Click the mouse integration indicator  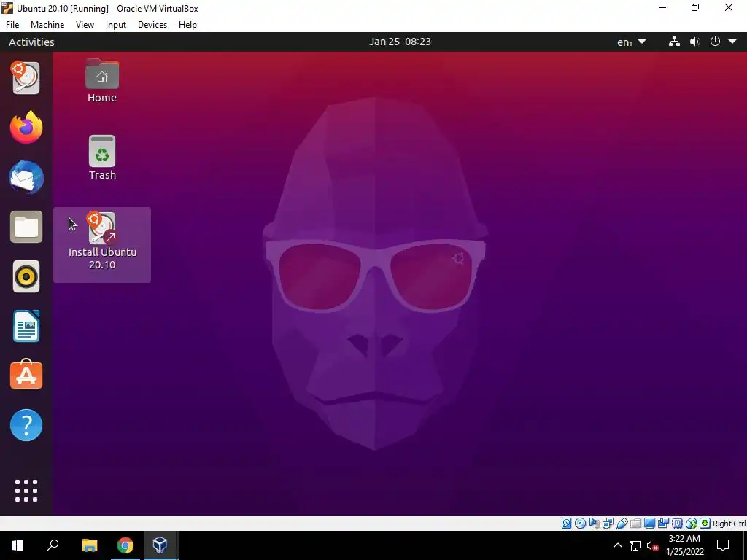pos(692,524)
